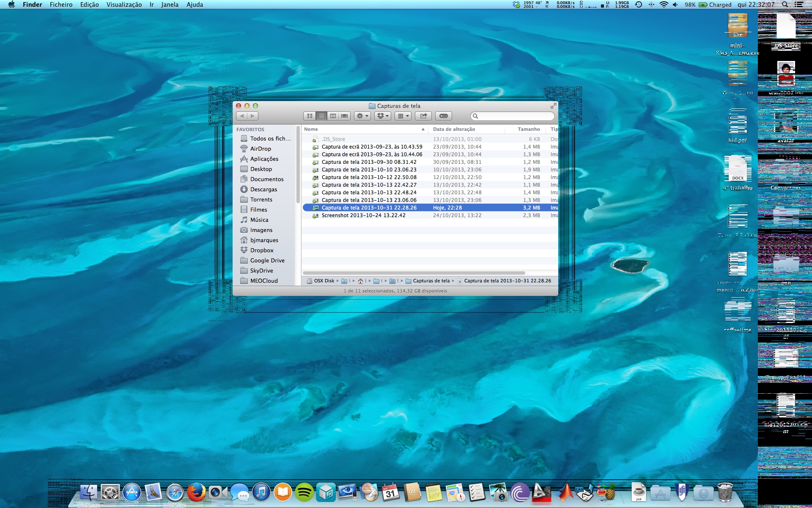Launch Firefox from the Dock

(x=196, y=493)
